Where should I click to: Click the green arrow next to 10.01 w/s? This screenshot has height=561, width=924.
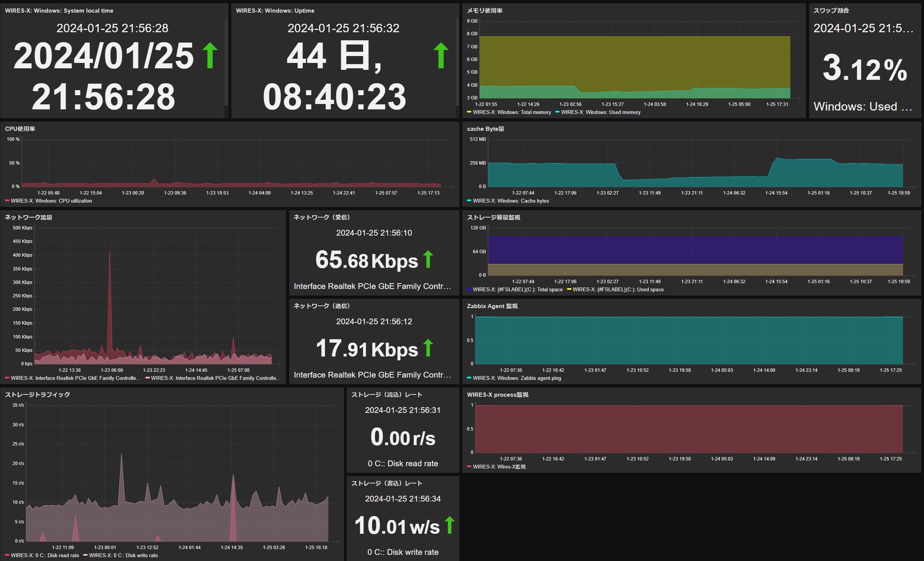tap(450, 525)
